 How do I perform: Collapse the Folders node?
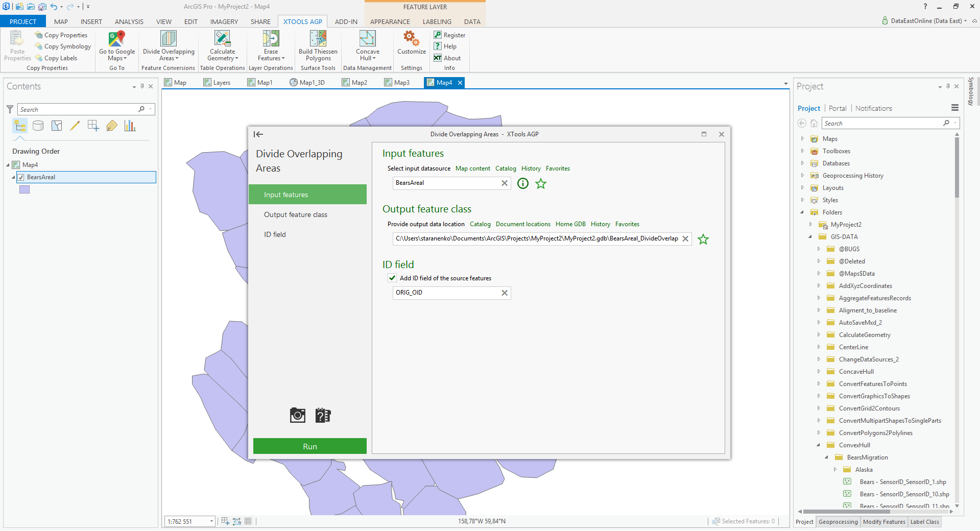(x=802, y=212)
